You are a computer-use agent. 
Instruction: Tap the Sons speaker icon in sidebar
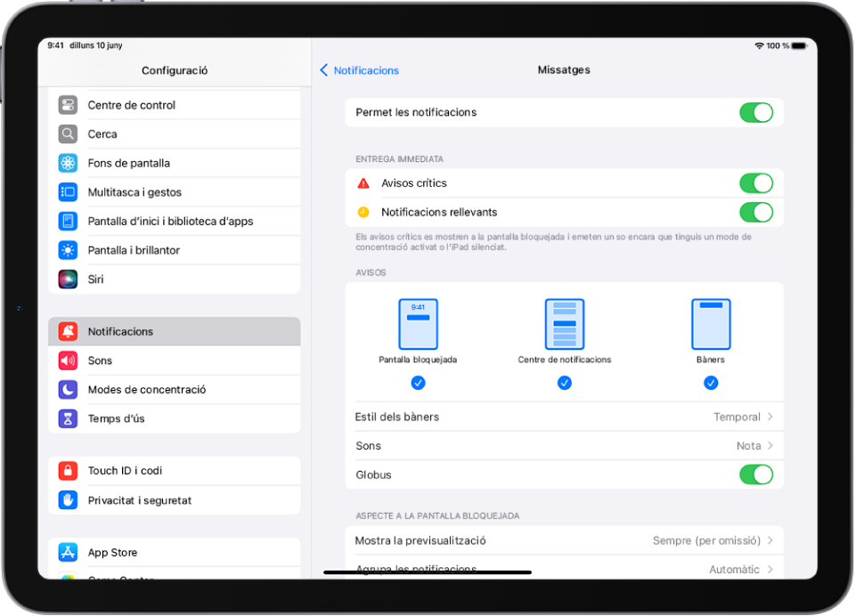pos(68,361)
